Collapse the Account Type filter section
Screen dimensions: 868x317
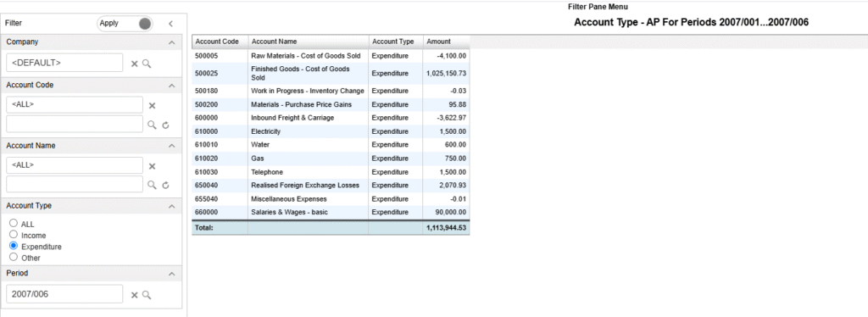click(x=171, y=206)
